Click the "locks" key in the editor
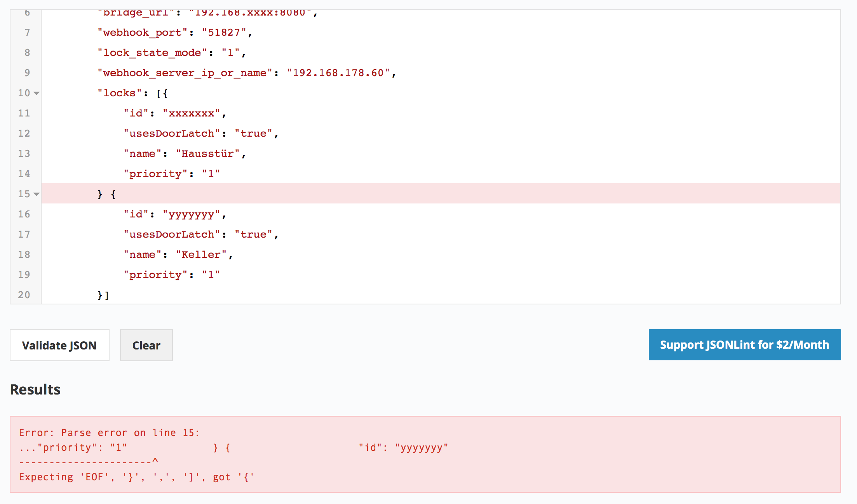The height and width of the screenshot is (504, 857). (120, 93)
